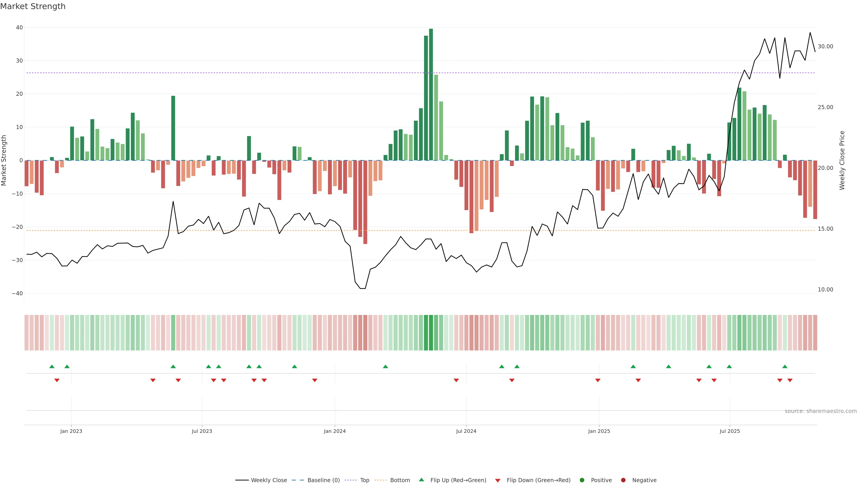Click last red flip-down triangle marker

(790, 380)
